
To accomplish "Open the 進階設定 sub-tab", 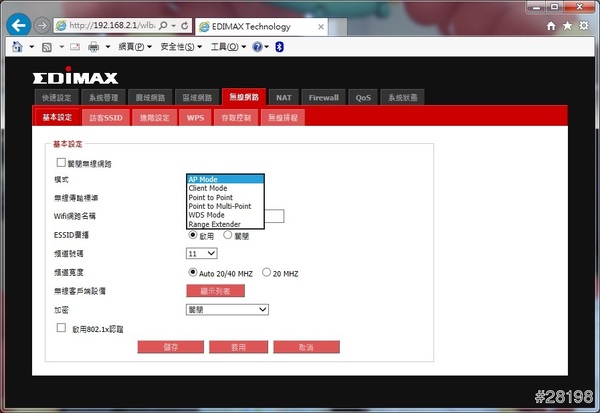I will pos(155,118).
